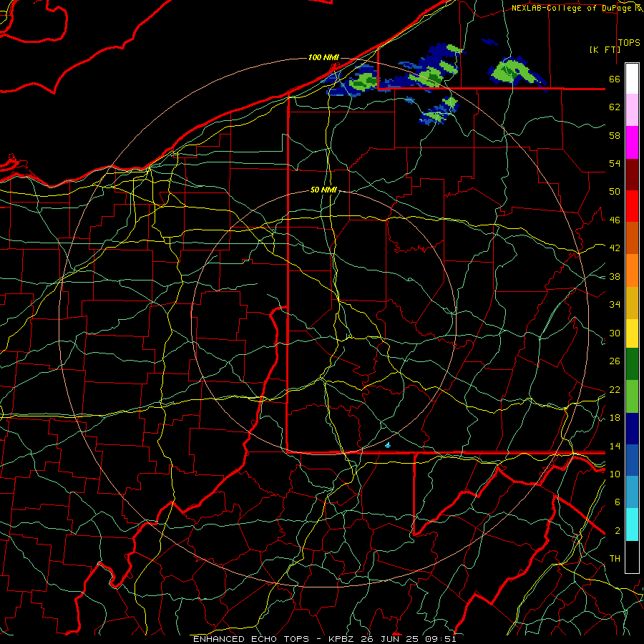The width and height of the screenshot is (644, 644).
Task: Click the 54 legend value
Action: 615,163
